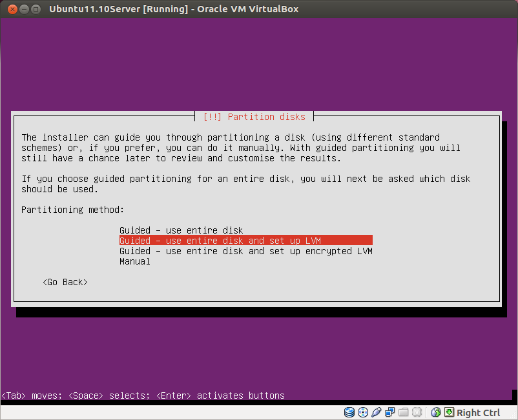Image resolution: width=518 pixels, height=420 pixels.
Task: Click the virtualization CPU chip status icon
Action: click(417, 412)
